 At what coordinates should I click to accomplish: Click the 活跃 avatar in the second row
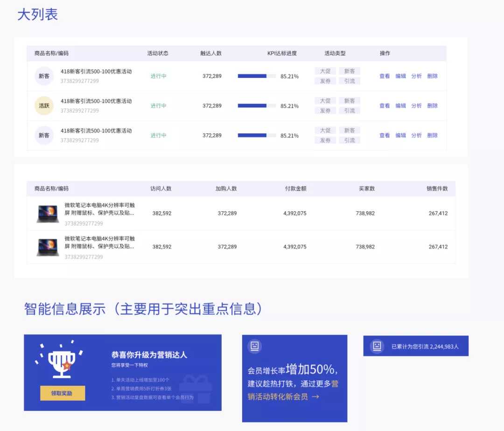(43, 105)
